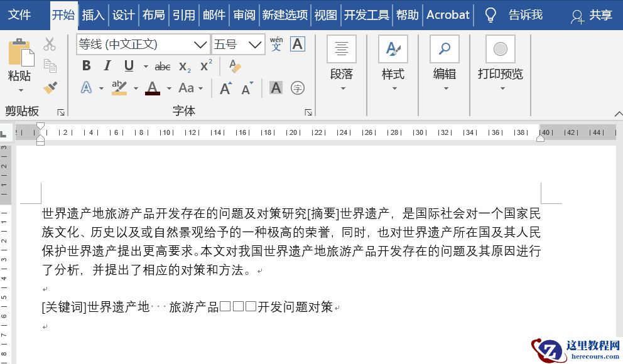623x364 pixels.
Task: Toggle strikethrough formatting
Action: tap(163, 67)
